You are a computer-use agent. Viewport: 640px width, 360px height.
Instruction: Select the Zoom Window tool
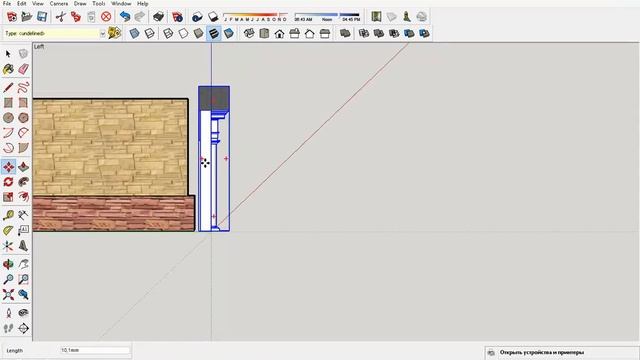click(23, 279)
